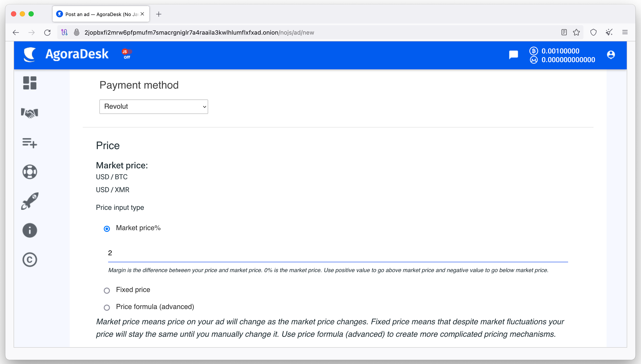Click the rocket icon in sidebar
641x364 pixels.
point(30,201)
